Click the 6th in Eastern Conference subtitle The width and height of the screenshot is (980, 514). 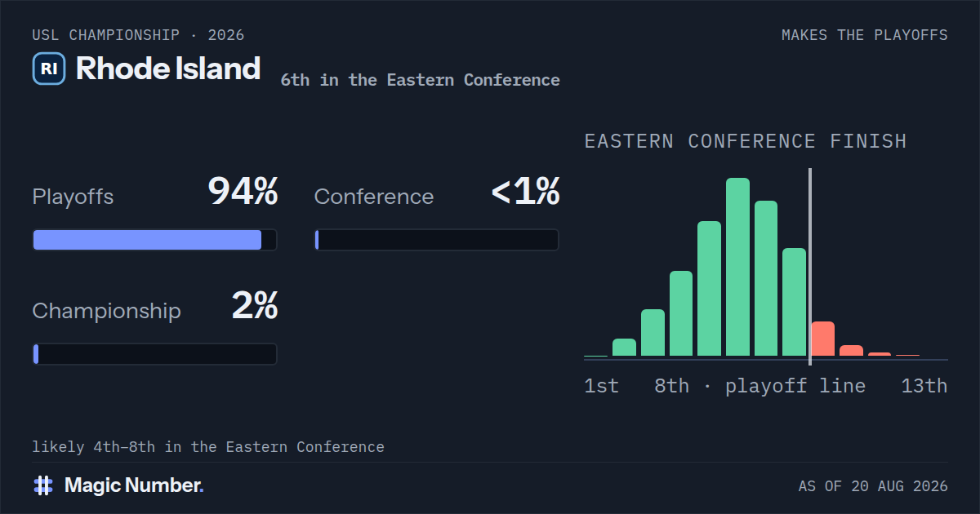click(421, 80)
